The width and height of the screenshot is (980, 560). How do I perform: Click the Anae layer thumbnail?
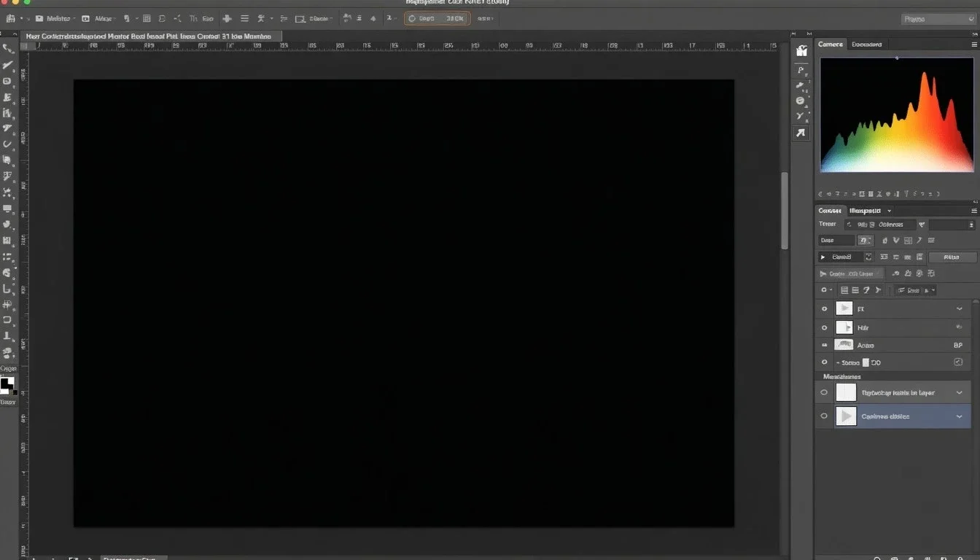[844, 345]
